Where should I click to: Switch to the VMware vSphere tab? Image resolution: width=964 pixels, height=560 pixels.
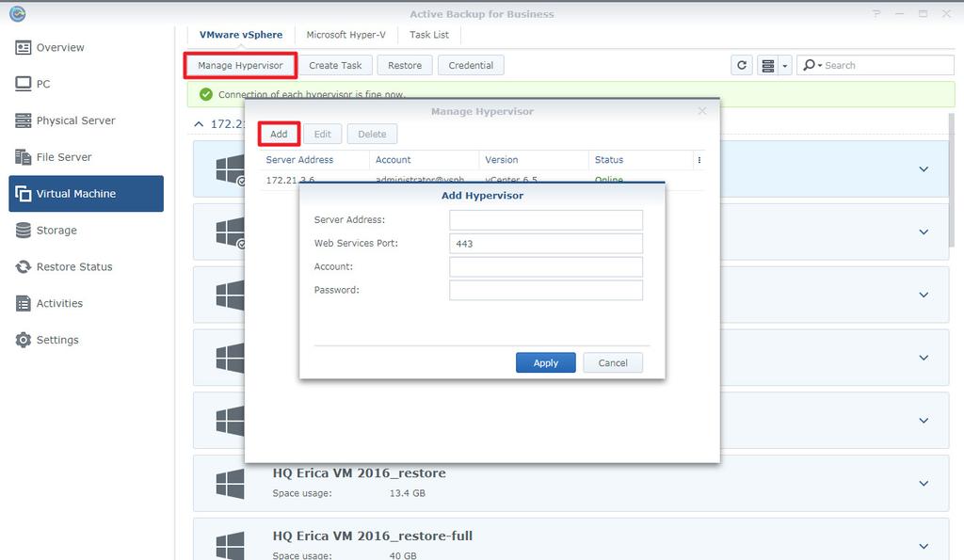point(241,35)
